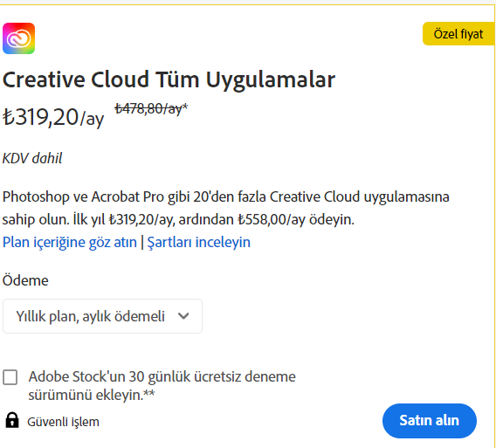Enable the Adobe Stock free trial checkbox

tap(10, 377)
